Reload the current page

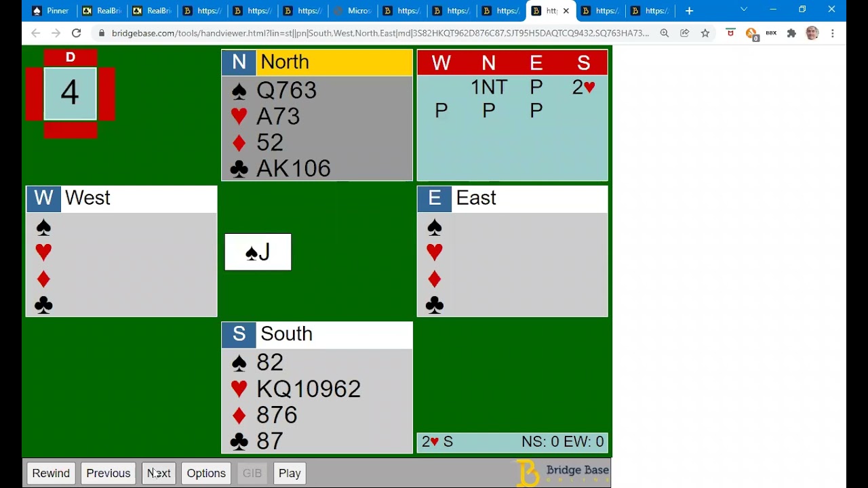[x=77, y=33]
